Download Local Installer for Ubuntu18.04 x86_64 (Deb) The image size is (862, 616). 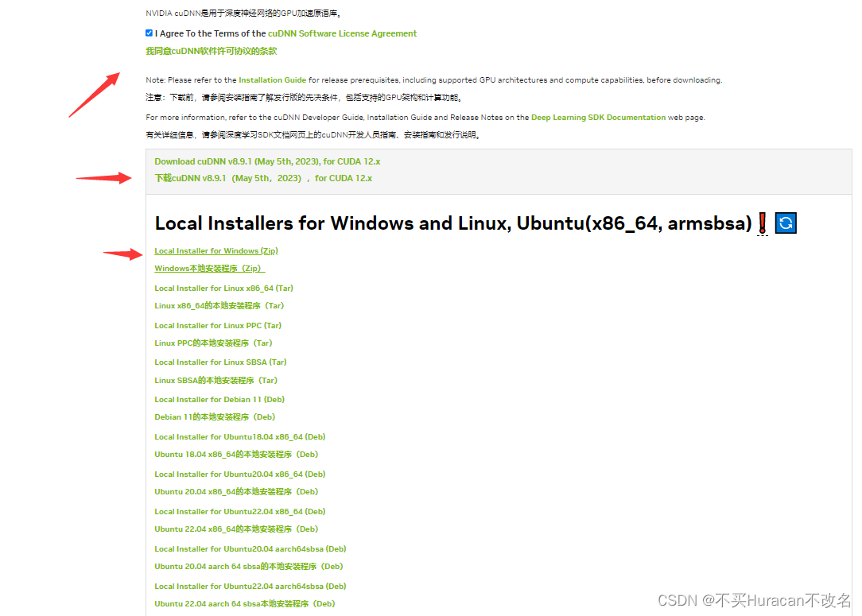[239, 437]
